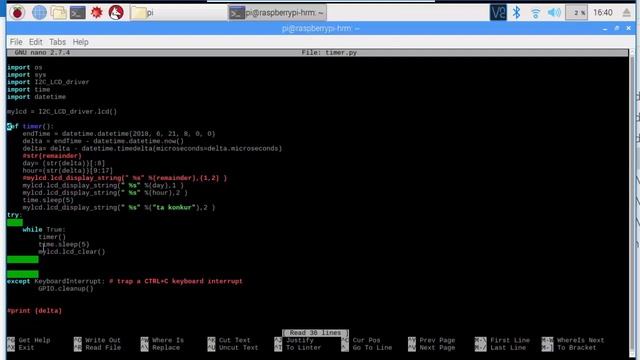Click the volume speaker icon
This screenshot has width=640, height=360.
point(554,13)
